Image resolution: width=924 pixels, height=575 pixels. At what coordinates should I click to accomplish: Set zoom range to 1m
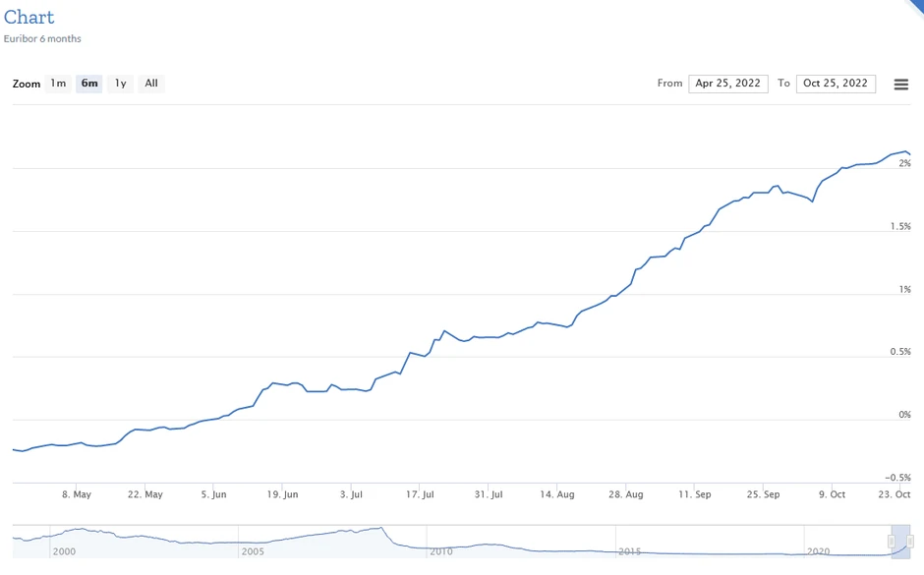[58, 84]
